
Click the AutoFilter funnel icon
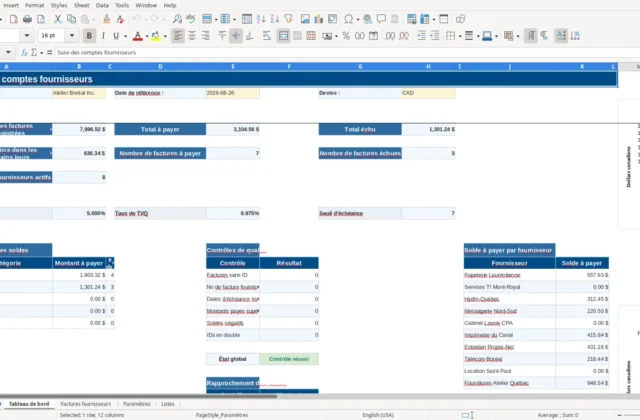point(289,19)
